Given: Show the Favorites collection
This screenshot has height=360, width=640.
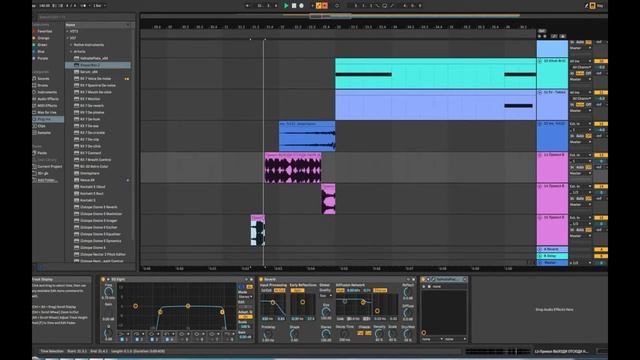Looking at the screenshot, I should click(x=44, y=31).
